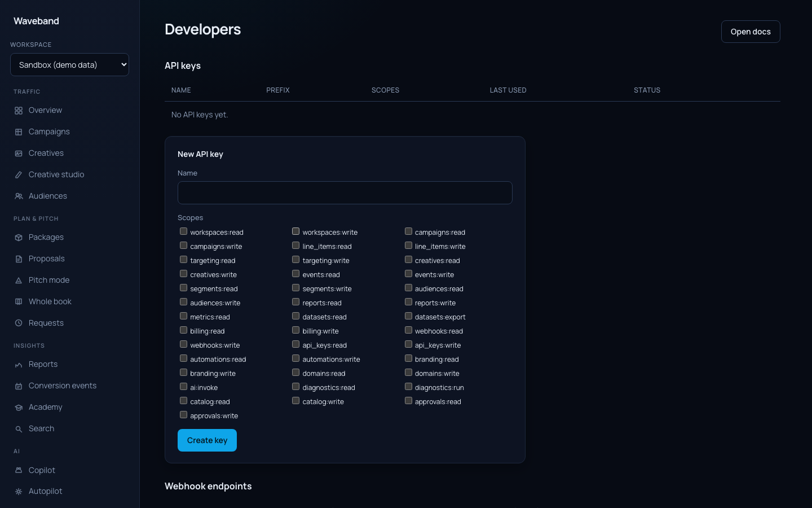Toggle the ai:invoke scope

click(183, 387)
